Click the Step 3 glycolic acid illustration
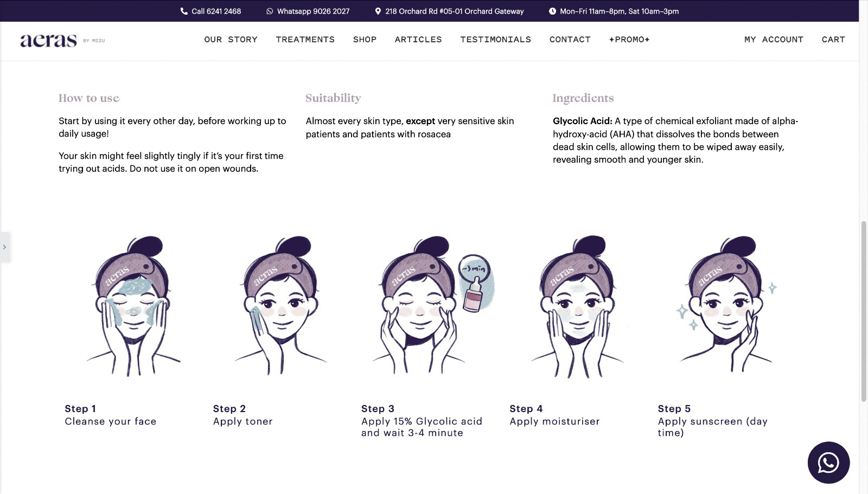 431,305
